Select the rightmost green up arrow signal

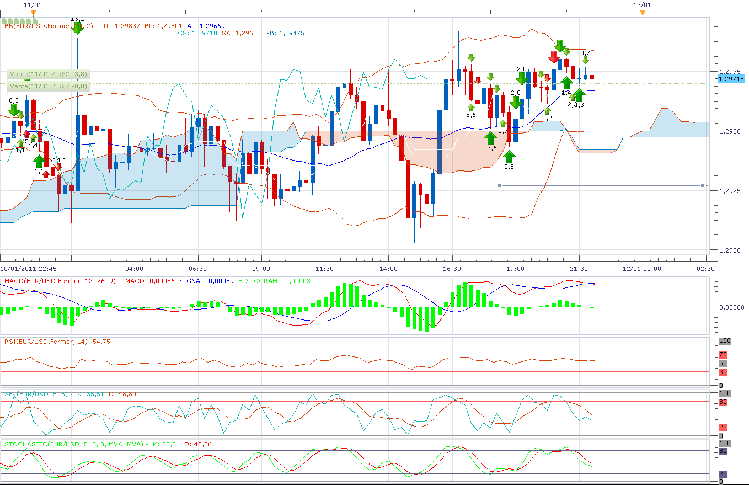[578, 95]
